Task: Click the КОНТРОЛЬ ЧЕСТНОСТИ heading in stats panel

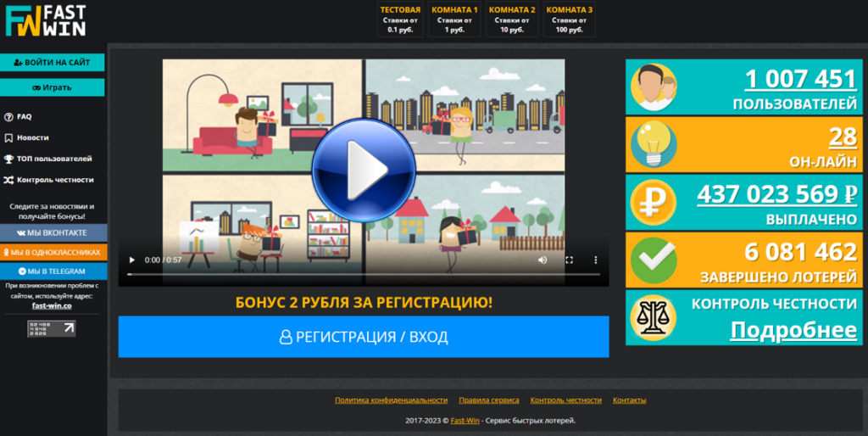Action: tap(774, 304)
